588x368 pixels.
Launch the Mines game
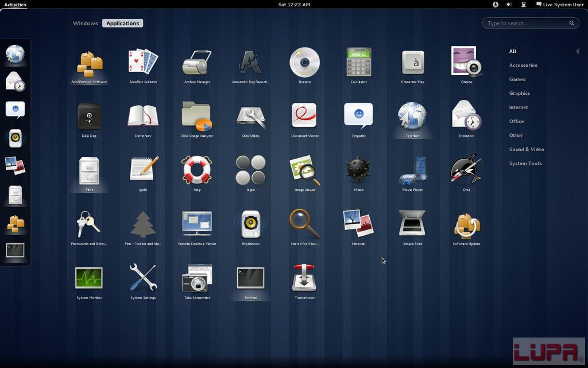tap(359, 174)
